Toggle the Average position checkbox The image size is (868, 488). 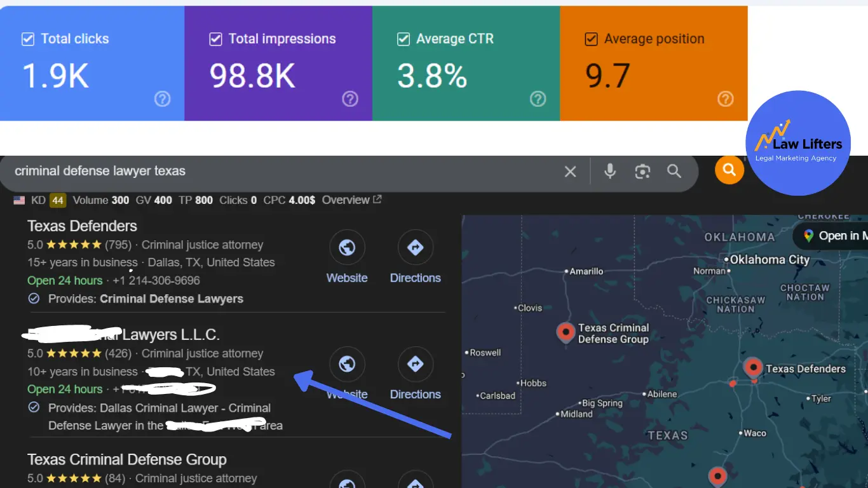click(x=591, y=39)
